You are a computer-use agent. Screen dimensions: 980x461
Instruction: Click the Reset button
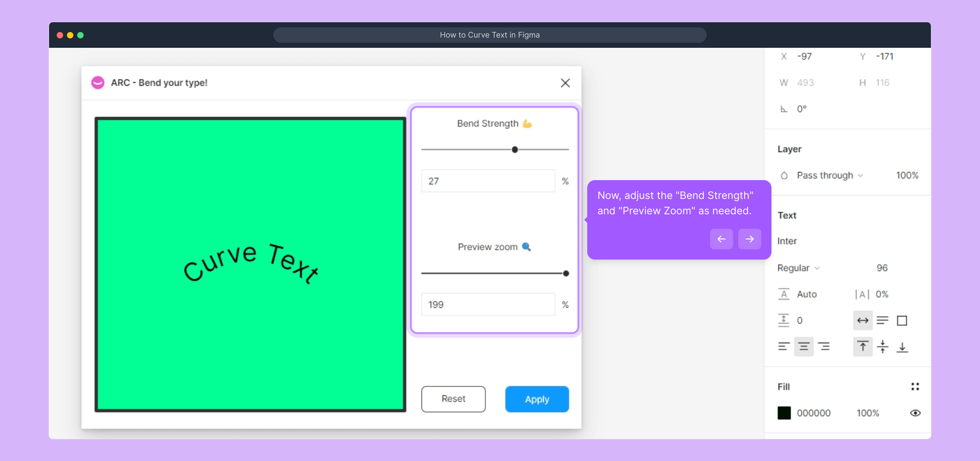tap(453, 399)
